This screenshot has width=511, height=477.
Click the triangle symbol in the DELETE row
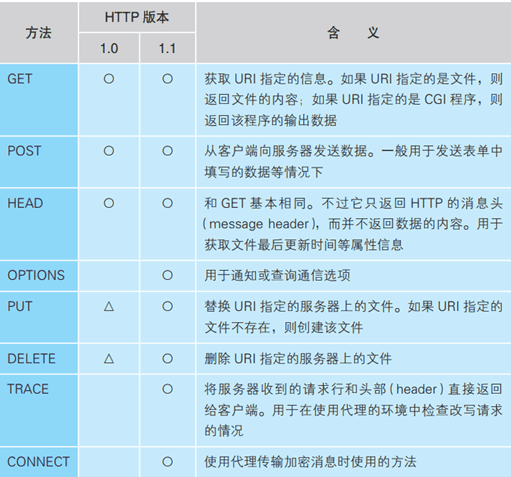coord(109,359)
